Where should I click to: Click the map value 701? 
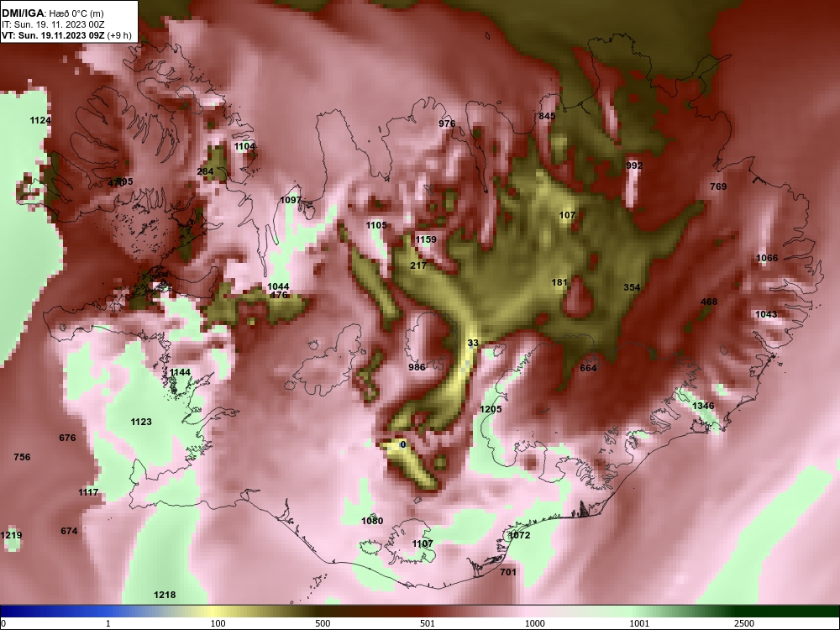(x=508, y=572)
